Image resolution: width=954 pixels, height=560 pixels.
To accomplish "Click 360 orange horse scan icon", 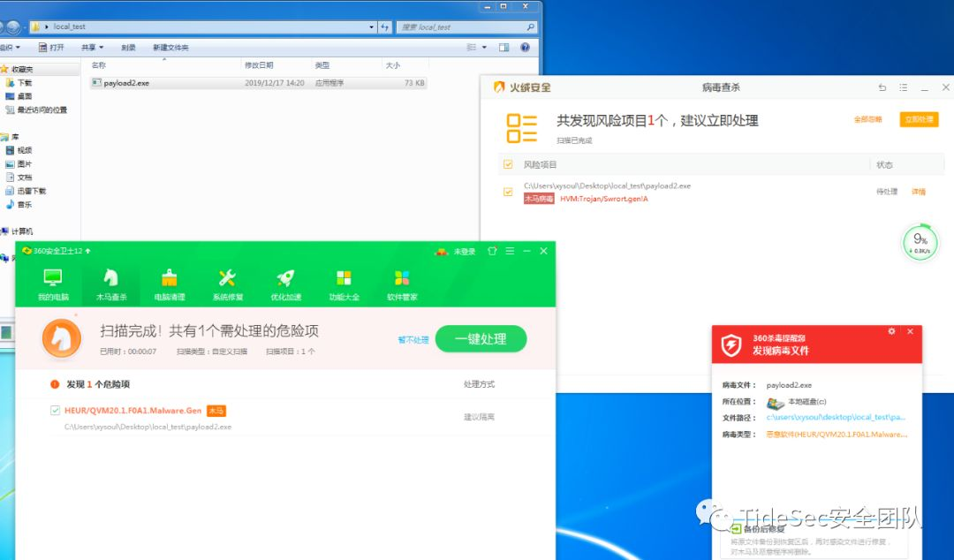I will point(62,338).
